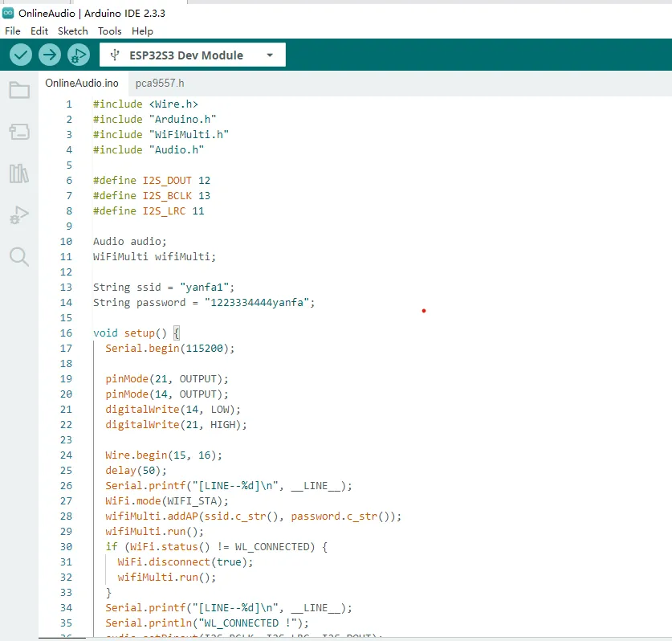This screenshot has height=641, width=672.
Task: Click the 'Audio audio;' declaration
Action: point(130,242)
